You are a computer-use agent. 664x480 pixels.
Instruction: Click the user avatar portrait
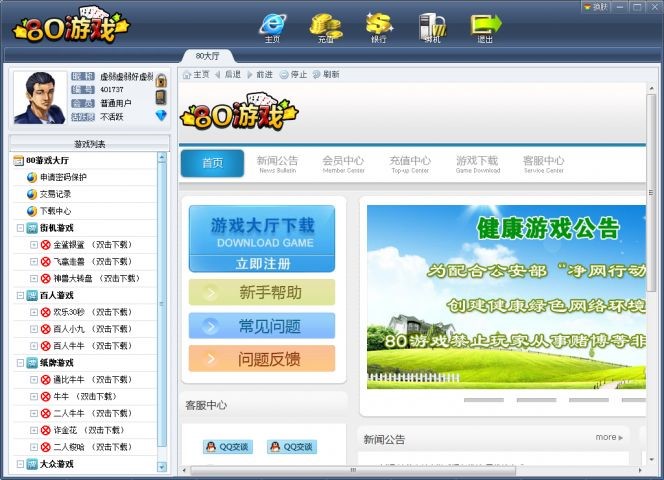pos(40,97)
